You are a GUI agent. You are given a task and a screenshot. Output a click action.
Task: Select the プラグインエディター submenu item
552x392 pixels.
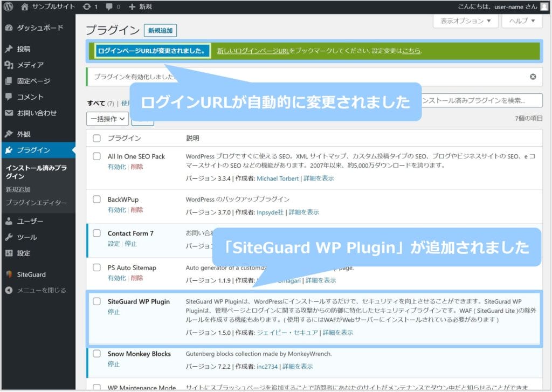click(x=36, y=203)
